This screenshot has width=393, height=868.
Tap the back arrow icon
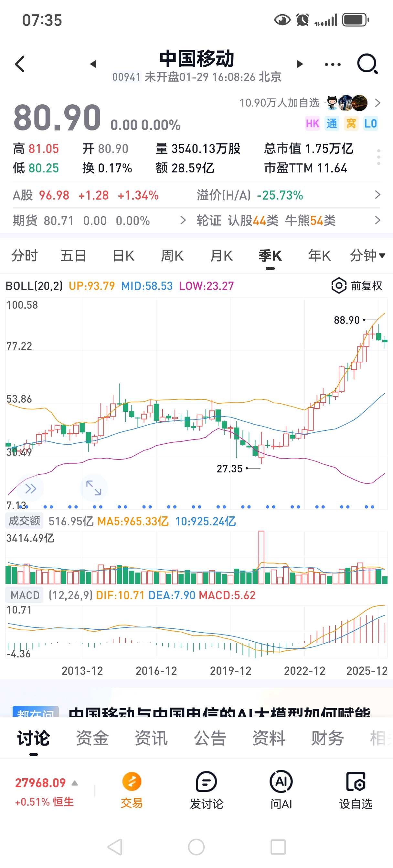(20, 64)
